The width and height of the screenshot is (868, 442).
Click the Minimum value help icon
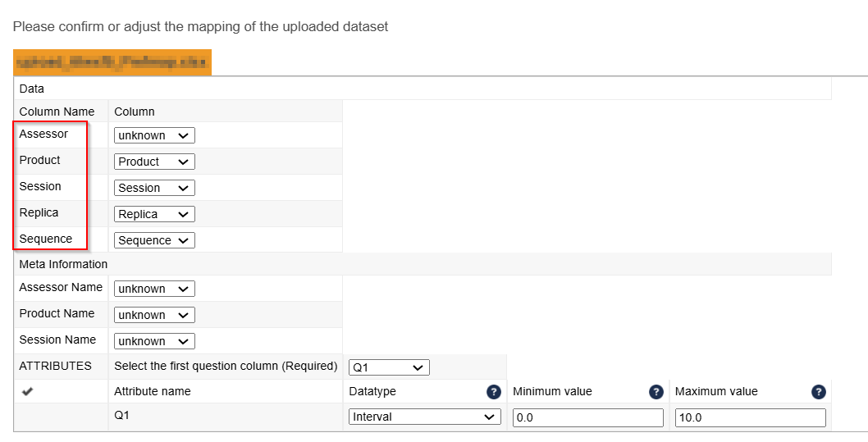click(656, 392)
